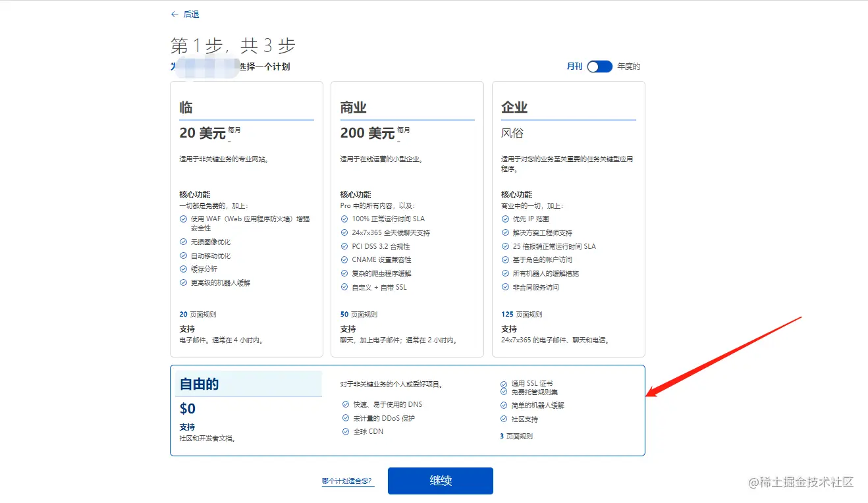Open the 哪个计划适合您 link
Image resolution: width=868 pixels, height=503 pixels.
tap(348, 481)
